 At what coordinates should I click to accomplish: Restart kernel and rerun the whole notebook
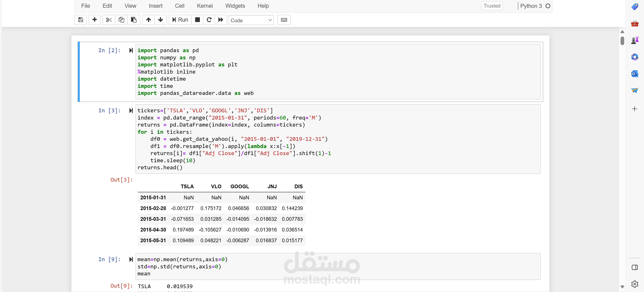pos(221,20)
